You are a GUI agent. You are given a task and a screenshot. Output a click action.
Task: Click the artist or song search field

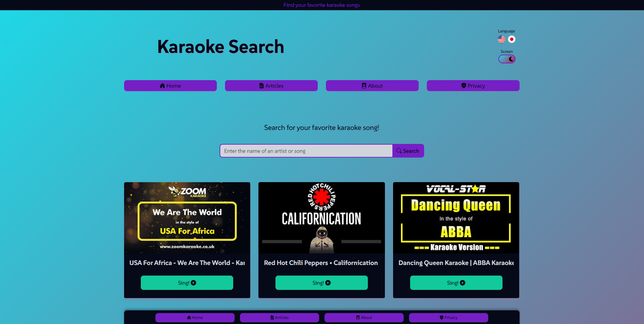tap(306, 151)
